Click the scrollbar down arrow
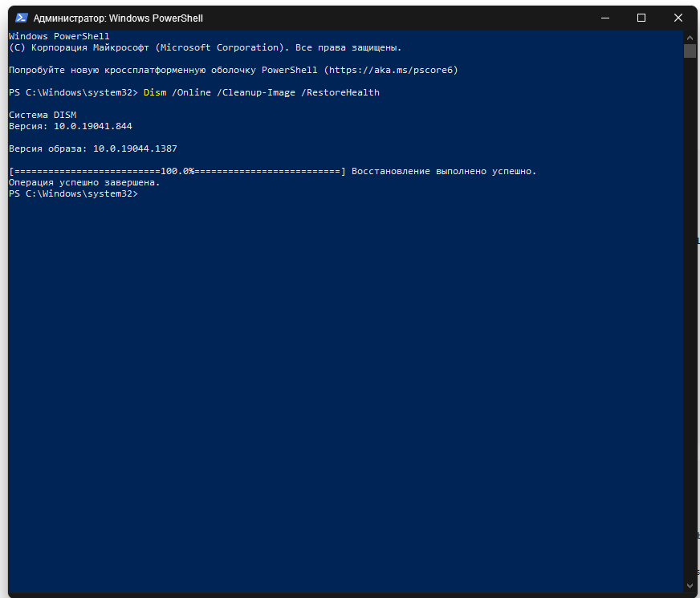The image size is (700, 598). coord(690,587)
